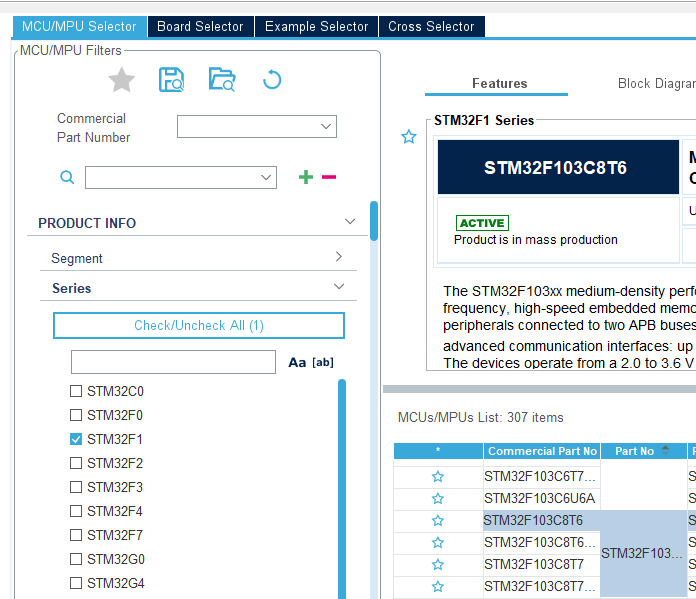Check the STM32G0 series checkbox

(x=76, y=559)
